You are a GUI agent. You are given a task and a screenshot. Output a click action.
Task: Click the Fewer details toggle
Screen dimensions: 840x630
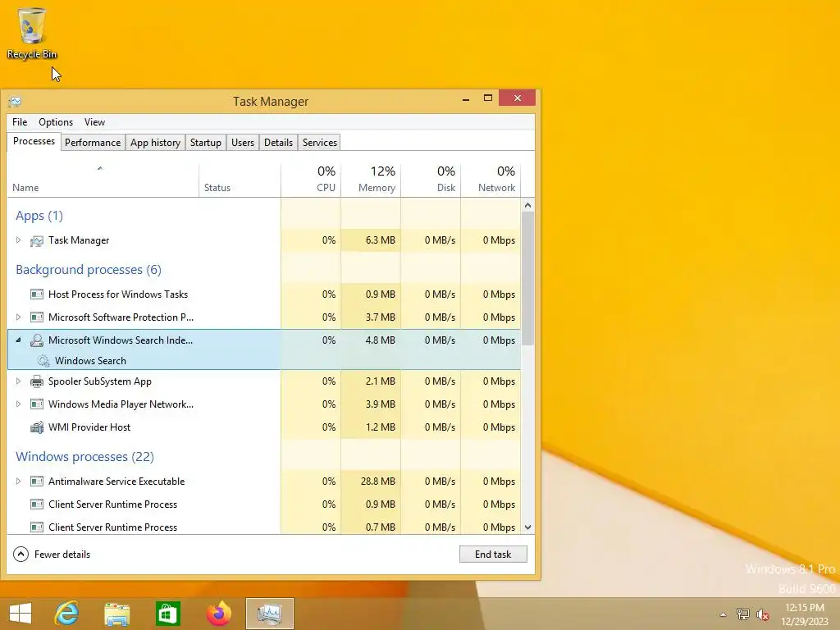52,554
